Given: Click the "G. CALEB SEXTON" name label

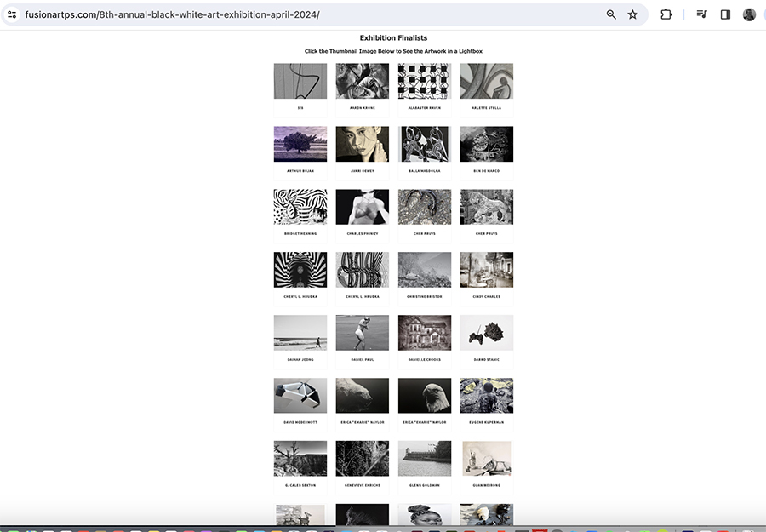Looking at the screenshot, I should (x=300, y=485).
